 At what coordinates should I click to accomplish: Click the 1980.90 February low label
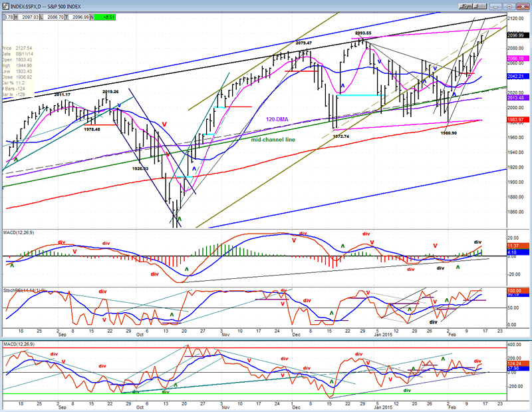pyautogui.click(x=448, y=133)
